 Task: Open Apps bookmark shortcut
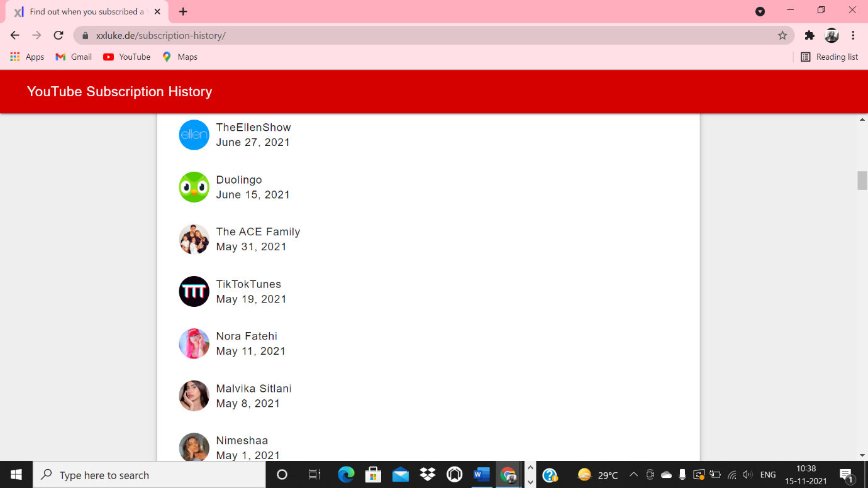tap(27, 57)
